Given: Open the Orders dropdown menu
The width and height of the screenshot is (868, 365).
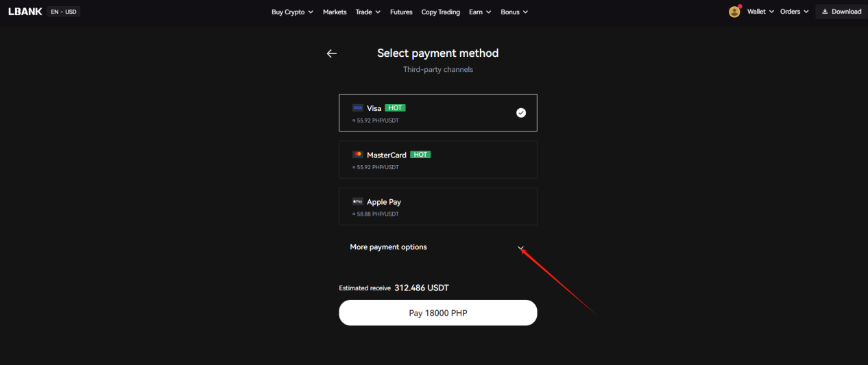Looking at the screenshot, I should point(795,12).
